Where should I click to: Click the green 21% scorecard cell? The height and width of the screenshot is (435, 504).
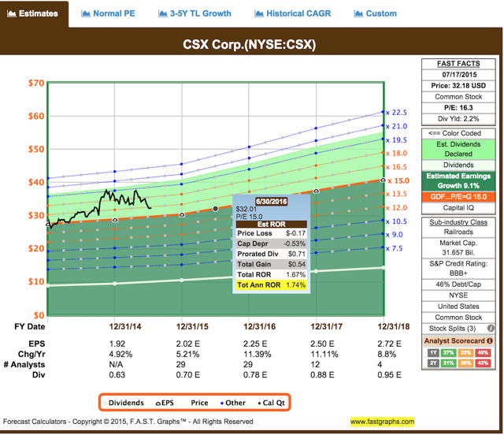pyautogui.click(x=448, y=363)
